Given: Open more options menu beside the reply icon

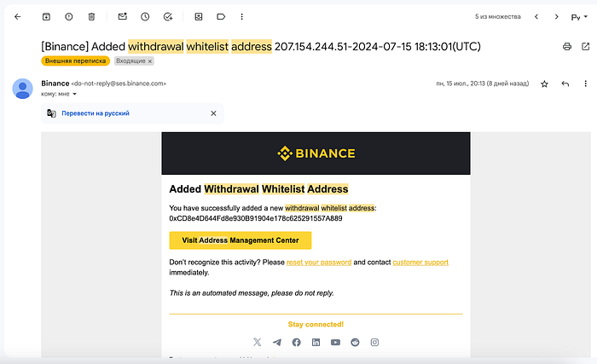Looking at the screenshot, I should [586, 84].
